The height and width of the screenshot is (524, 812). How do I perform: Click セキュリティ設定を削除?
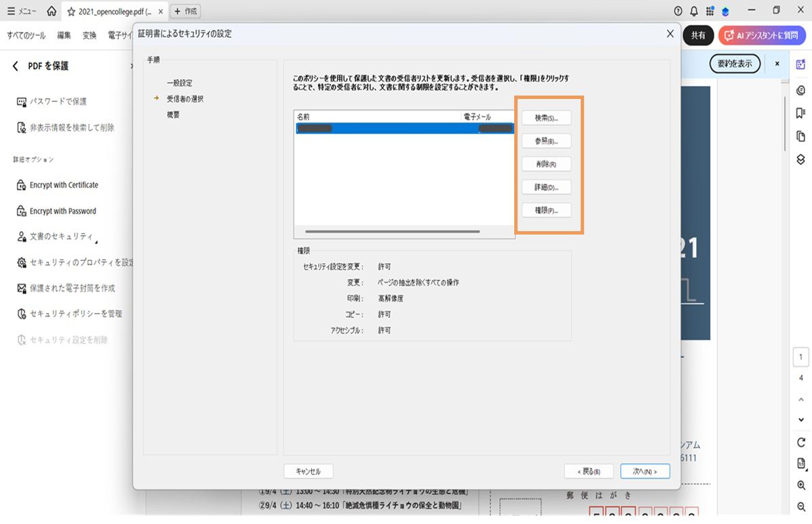(62, 340)
